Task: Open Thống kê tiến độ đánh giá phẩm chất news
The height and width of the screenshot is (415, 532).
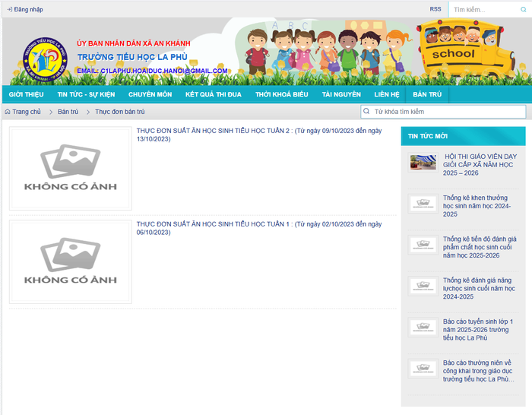Action: [x=480, y=247]
